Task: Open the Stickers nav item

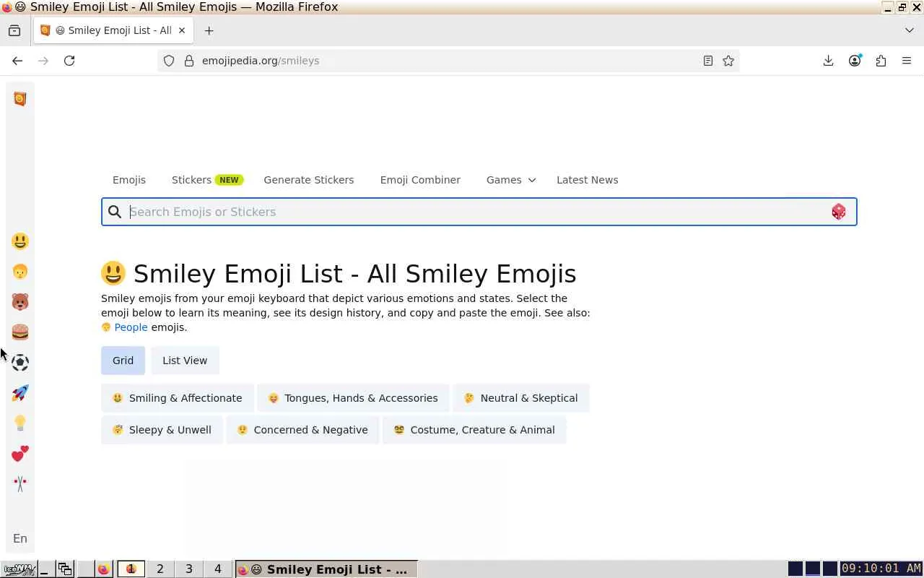Action: (x=207, y=180)
